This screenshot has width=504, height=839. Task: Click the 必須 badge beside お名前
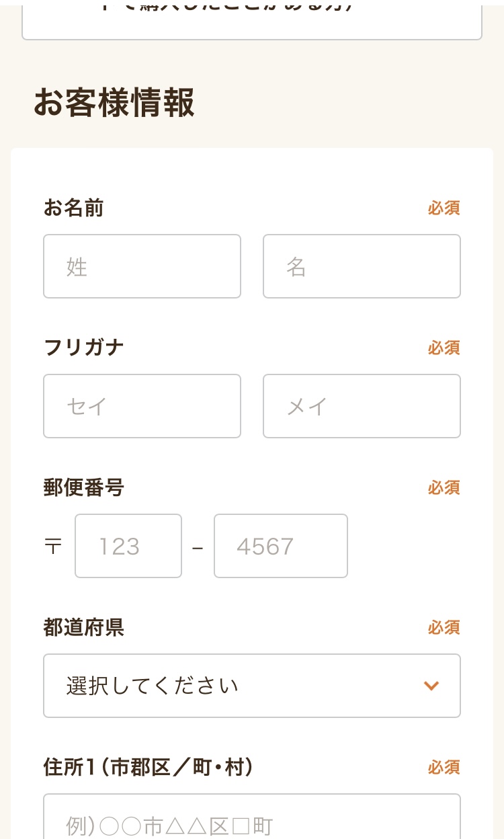(x=444, y=208)
